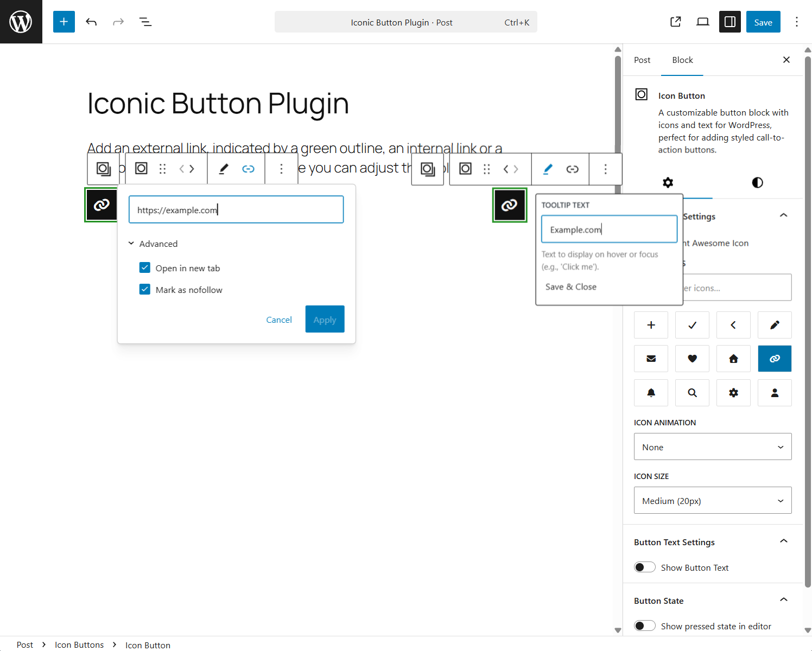Viewport: 812px width, 651px height.
Task: Uncheck Mark as nofollow
Action: coord(145,289)
